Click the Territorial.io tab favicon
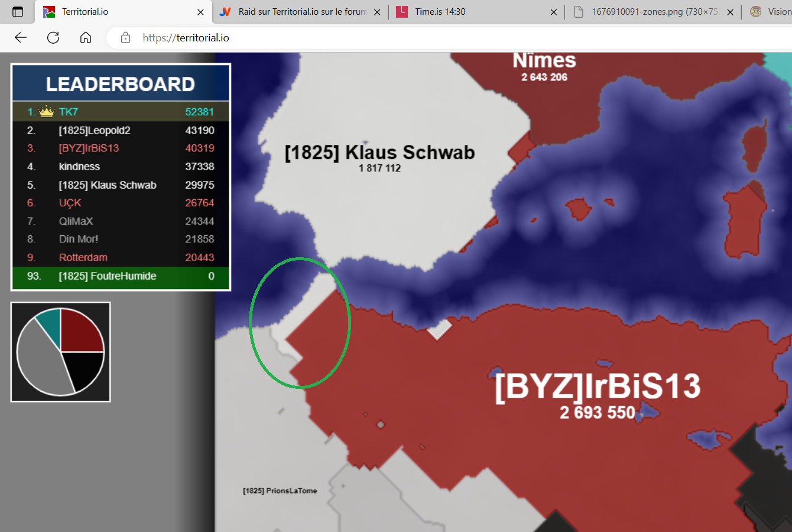Viewport: 792px width, 532px height. (x=49, y=12)
